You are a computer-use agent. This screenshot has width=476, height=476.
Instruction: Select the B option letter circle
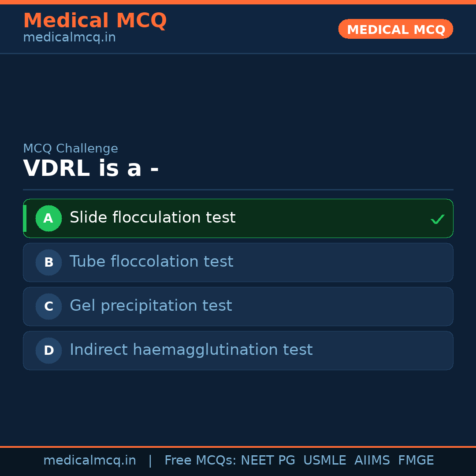point(48,262)
